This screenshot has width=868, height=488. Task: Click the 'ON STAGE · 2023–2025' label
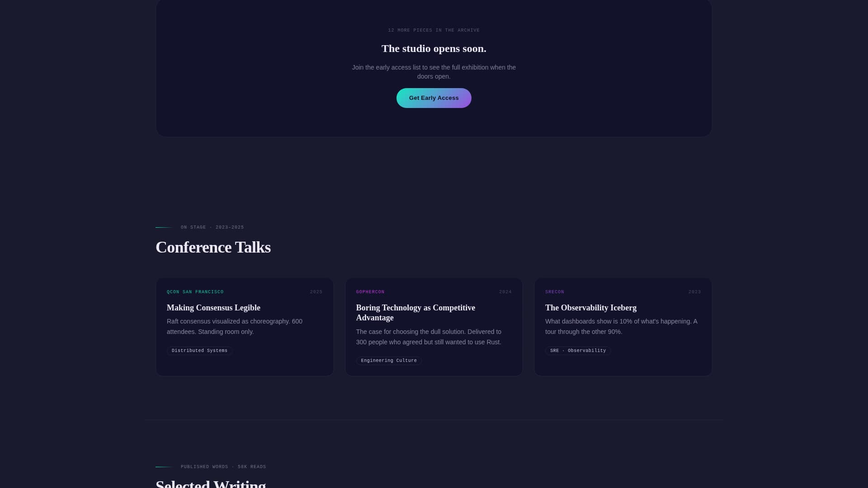212,227
